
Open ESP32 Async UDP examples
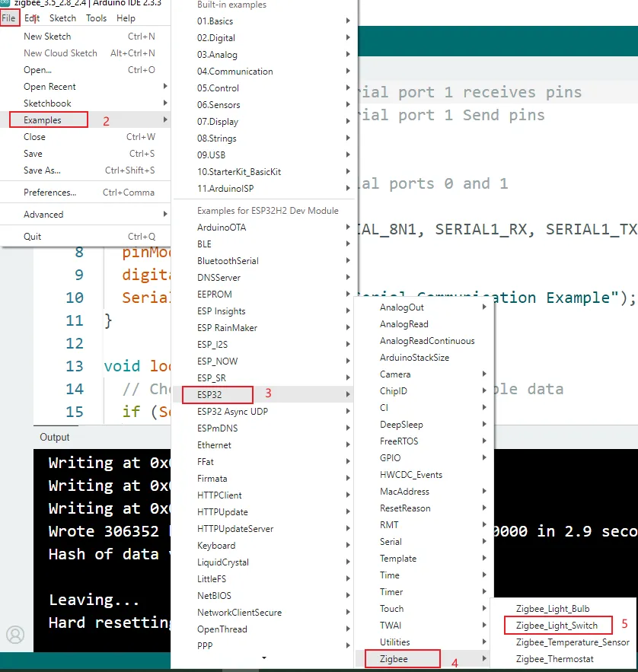pos(263,411)
